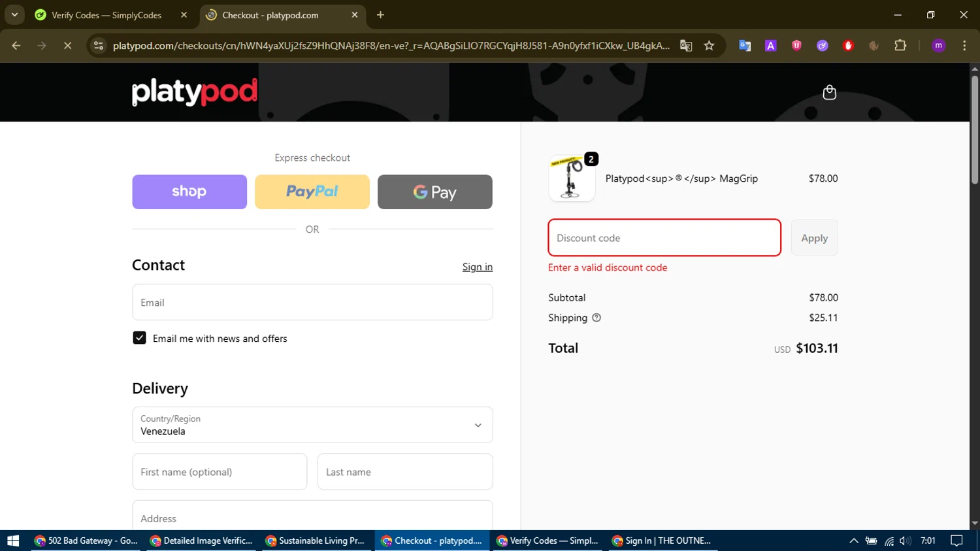980x551 pixels.
Task: Close the Checkout tab
Action: (x=355, y=15)
